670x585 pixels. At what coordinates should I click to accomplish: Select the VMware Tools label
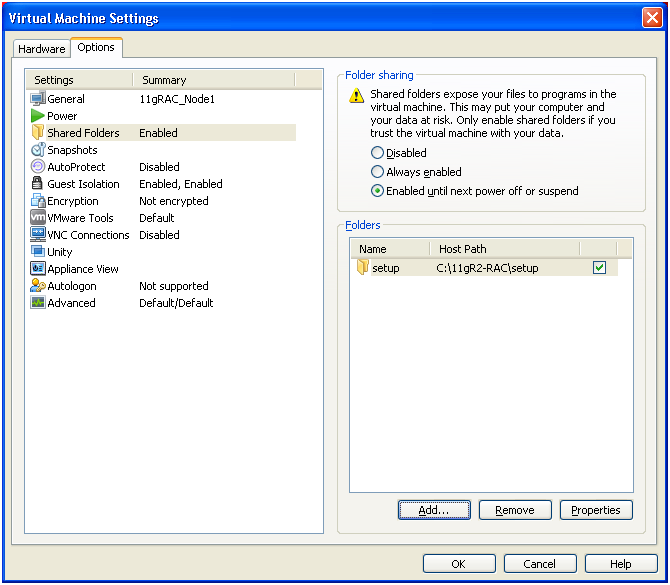(80, 218)
